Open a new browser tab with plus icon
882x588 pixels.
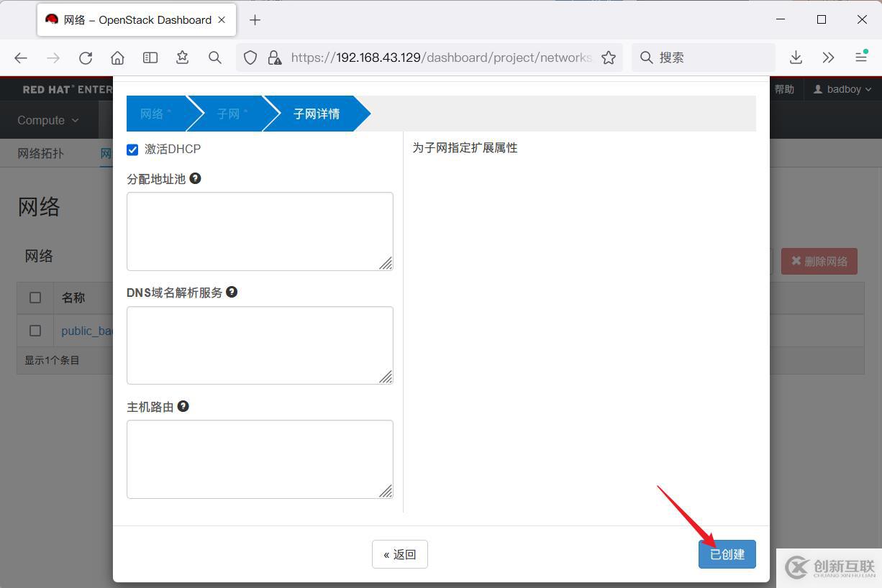(x=255, y=20)
